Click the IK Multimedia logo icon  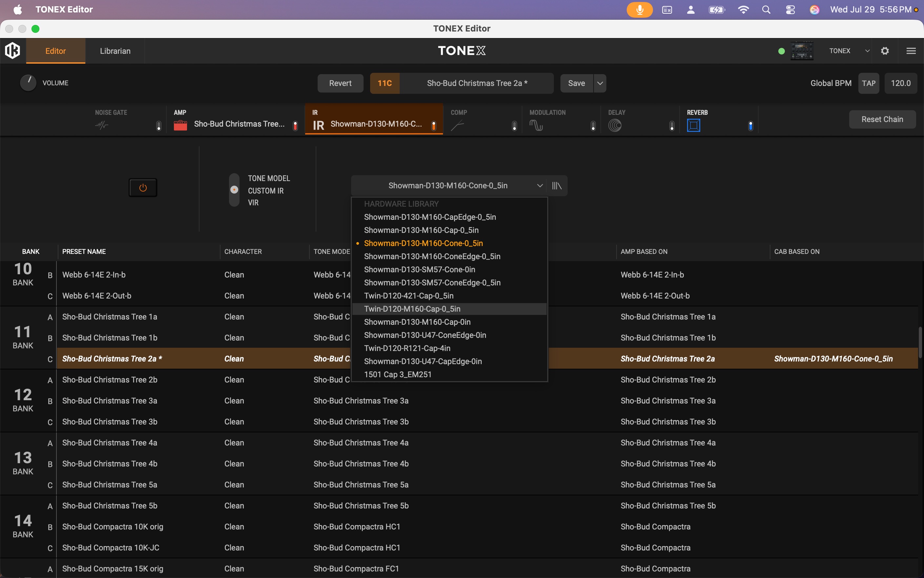pyautogui.click(x=12, y=51)
